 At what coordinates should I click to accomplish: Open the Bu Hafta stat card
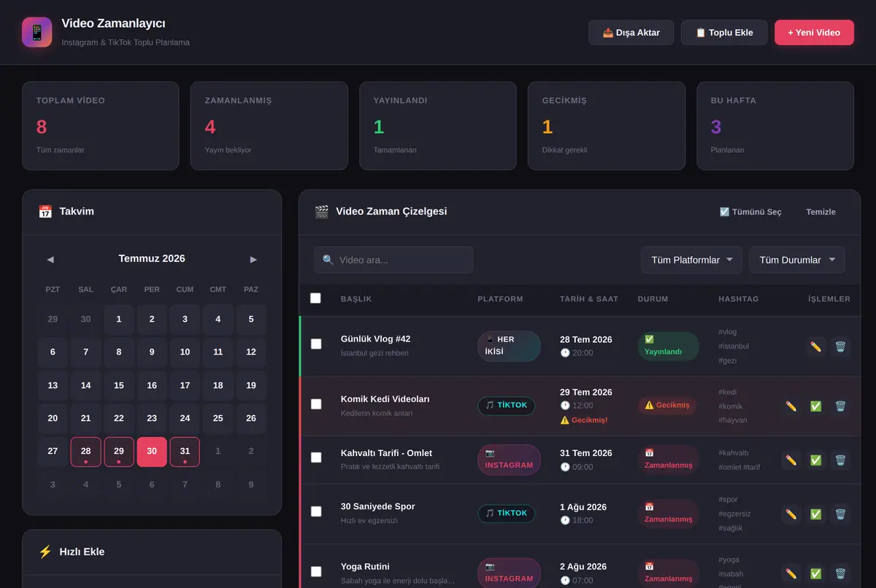coord(775,125)
